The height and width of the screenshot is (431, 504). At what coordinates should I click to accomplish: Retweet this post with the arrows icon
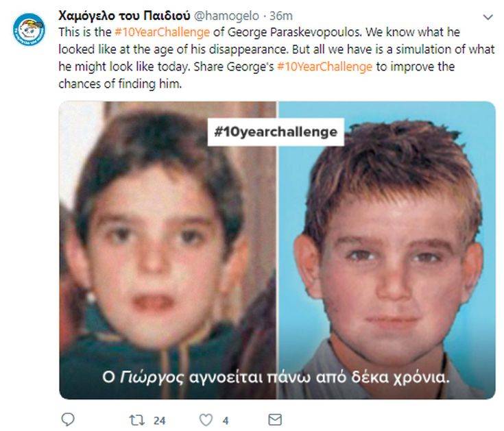click(136, 420)
